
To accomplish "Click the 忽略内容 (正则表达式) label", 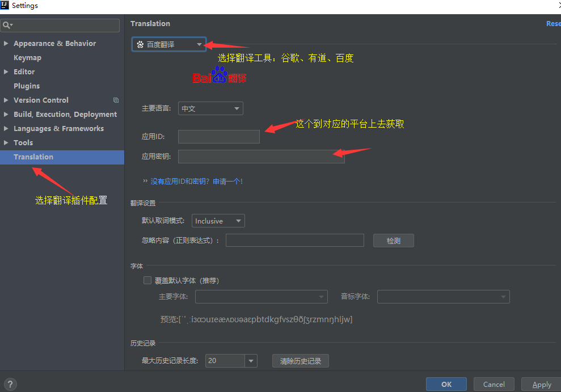I will click(180, 241).
